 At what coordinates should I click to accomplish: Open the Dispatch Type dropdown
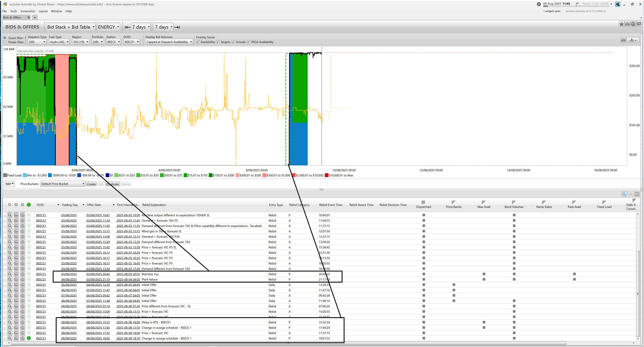37,42
